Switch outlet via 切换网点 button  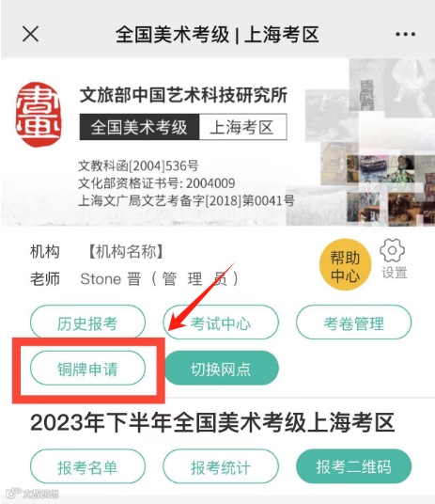[221, 368]
